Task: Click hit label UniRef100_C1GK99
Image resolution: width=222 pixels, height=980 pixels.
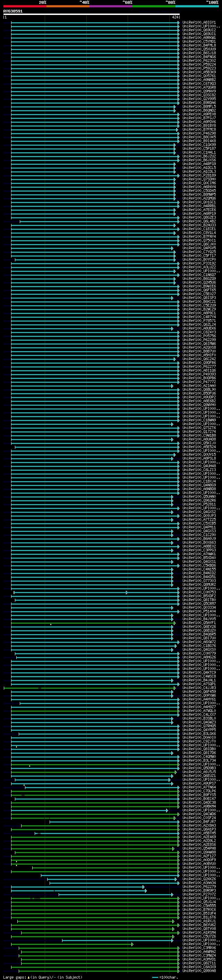Action: pyautogui.click(x=199, y=145)
